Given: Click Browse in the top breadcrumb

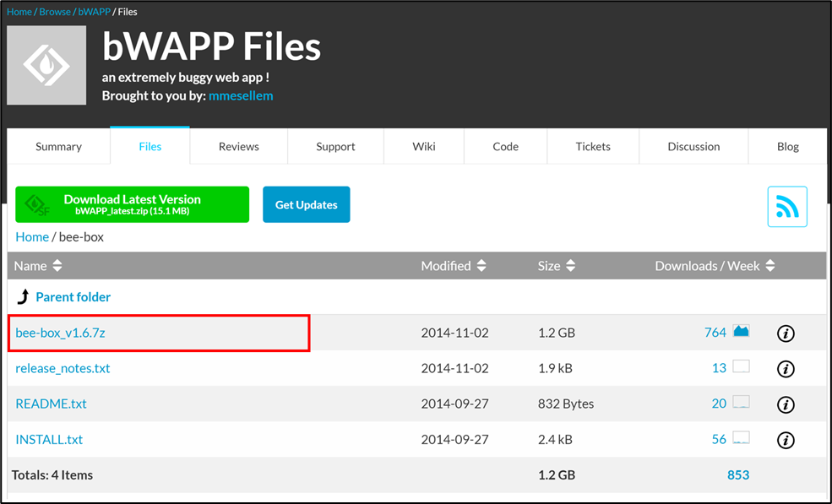Looking at the screenshot, I should (x=55, y=12).
